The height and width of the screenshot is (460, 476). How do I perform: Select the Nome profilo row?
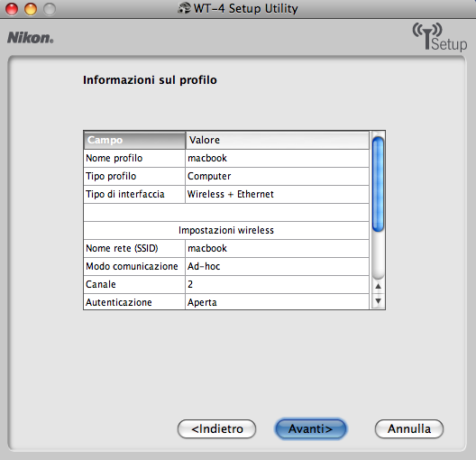226,158
